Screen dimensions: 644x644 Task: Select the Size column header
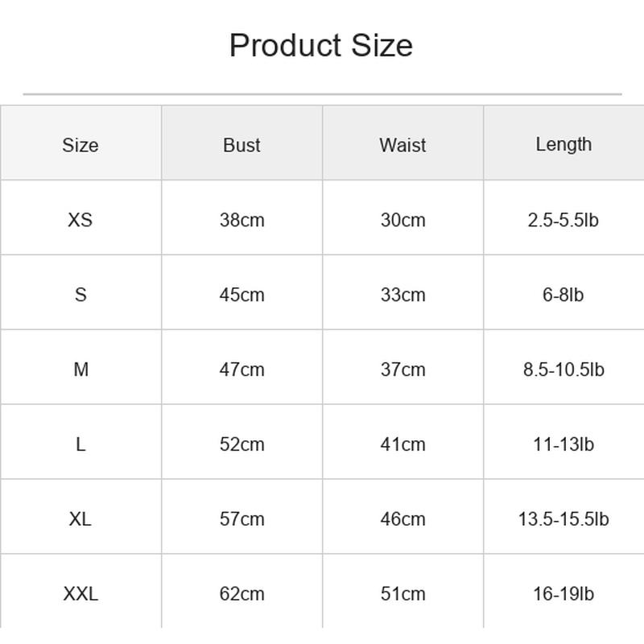click(80, 143)
